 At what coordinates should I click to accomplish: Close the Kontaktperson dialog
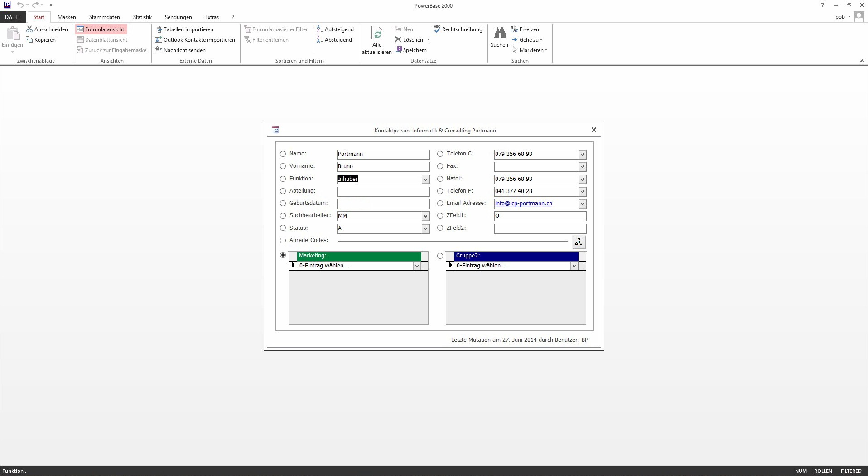[594, 130]
